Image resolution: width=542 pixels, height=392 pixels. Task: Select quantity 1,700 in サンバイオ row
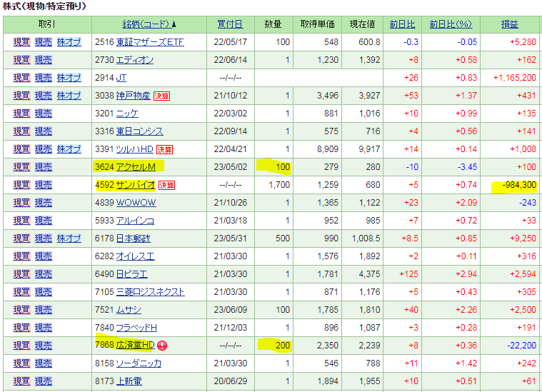[x=279, y=185]
